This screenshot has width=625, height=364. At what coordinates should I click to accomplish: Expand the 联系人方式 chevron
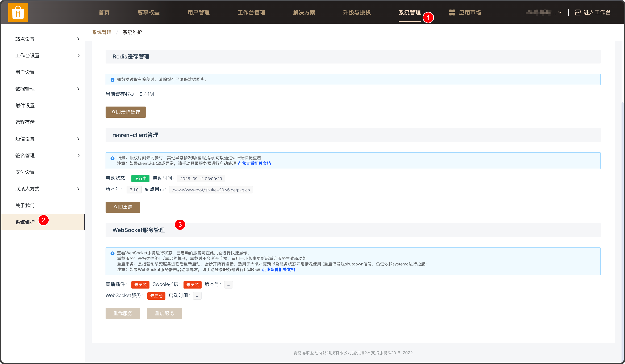(78, 189)
